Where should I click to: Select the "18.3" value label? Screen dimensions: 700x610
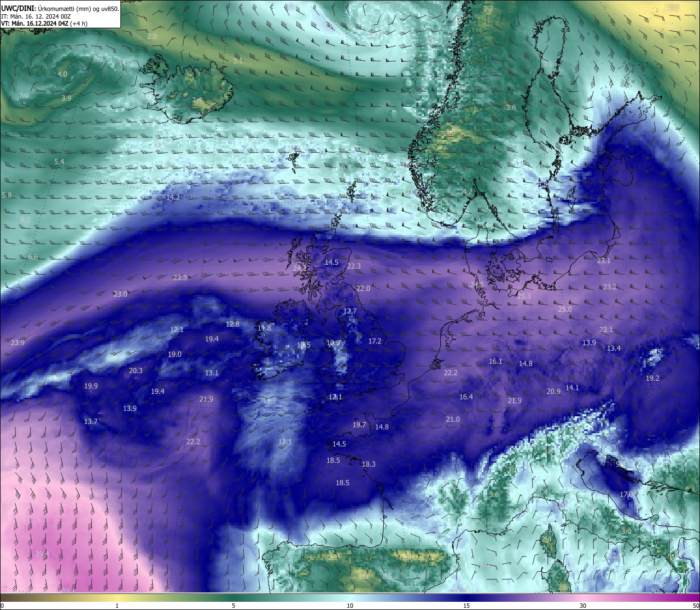click(369, 464)
